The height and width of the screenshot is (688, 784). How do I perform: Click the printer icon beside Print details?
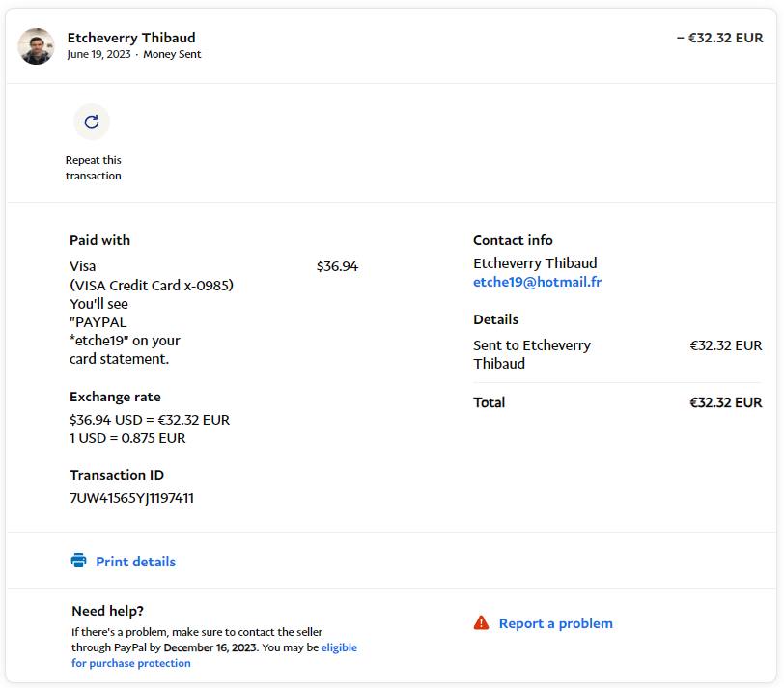tap(78, 561)
